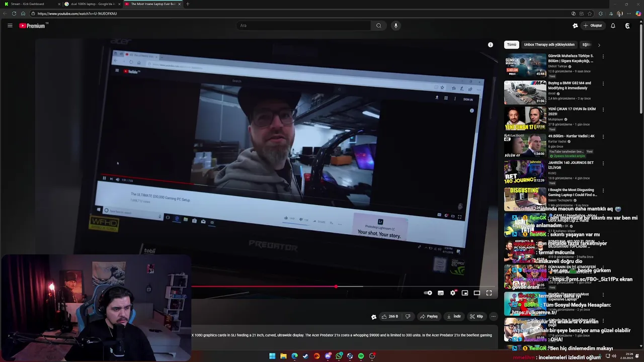
Task: Toggle subtitles in the player
Action: pyautogui.click(x=441, y=293)
